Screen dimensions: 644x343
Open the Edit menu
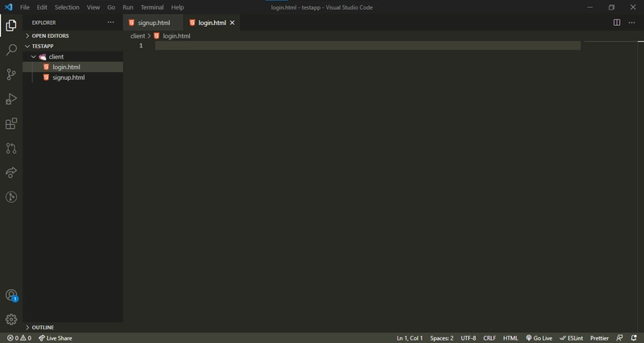tap(42, 7)
